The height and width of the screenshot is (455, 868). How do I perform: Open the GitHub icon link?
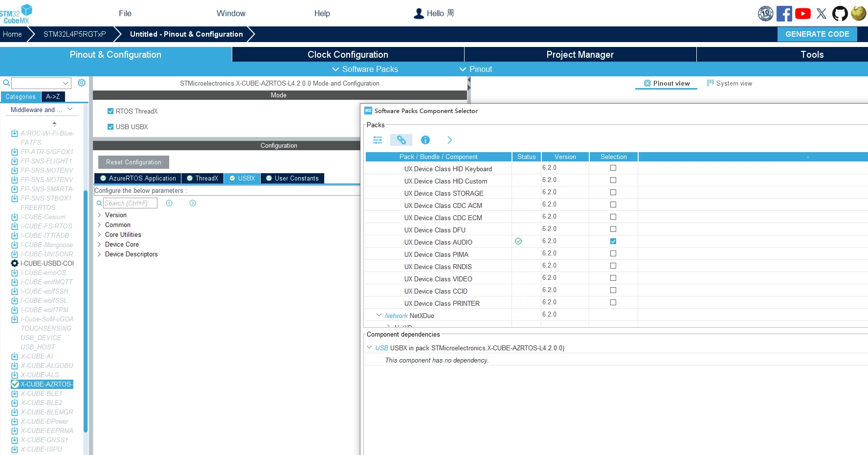840,14
